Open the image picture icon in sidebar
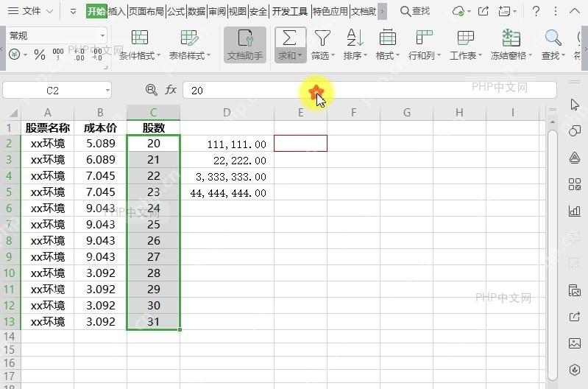This screenshot has width=588, height=389. (575, 343)
